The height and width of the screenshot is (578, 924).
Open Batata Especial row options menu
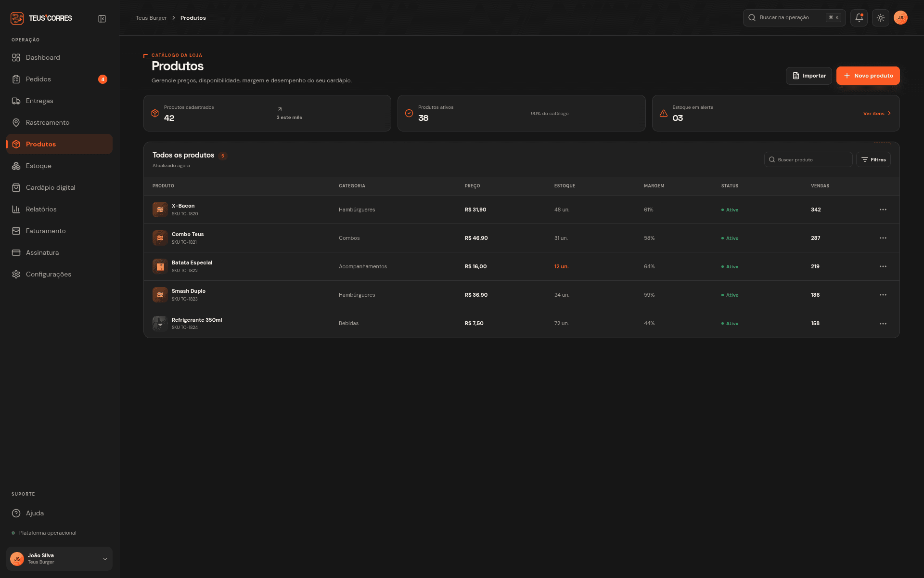[883, 266]
